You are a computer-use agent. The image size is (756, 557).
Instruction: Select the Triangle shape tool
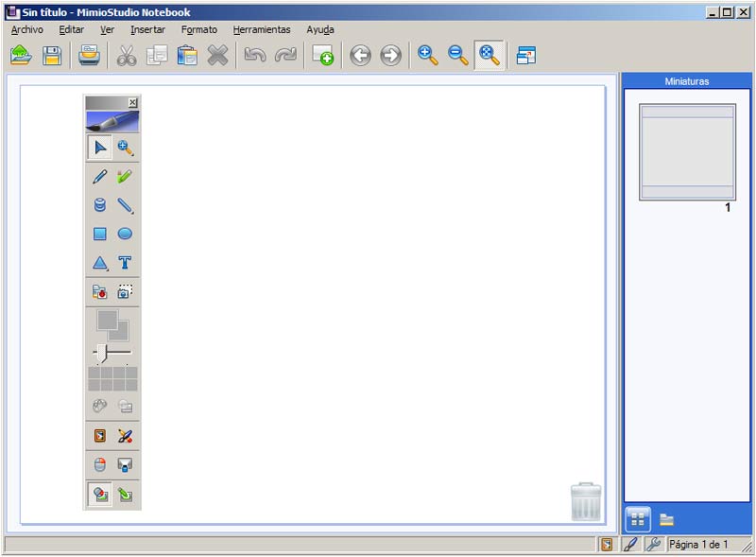(x=100, y=263)
